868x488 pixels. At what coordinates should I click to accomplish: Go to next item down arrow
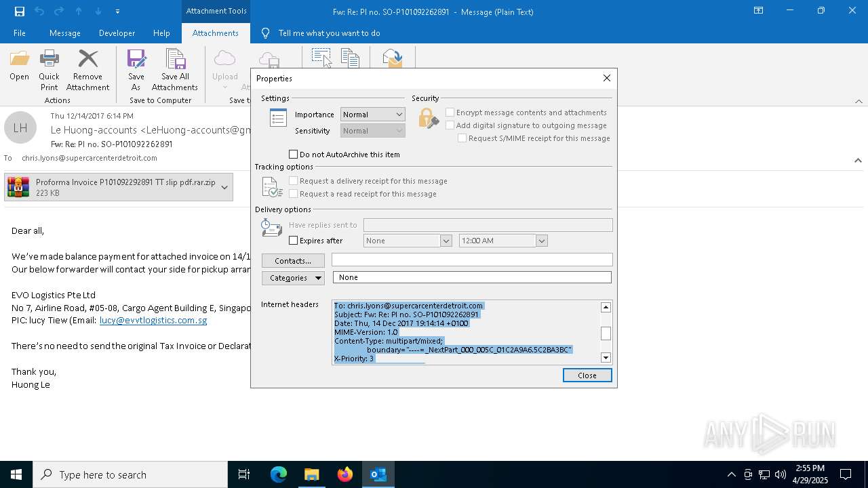pyautogui.click(x=98, y=11)
